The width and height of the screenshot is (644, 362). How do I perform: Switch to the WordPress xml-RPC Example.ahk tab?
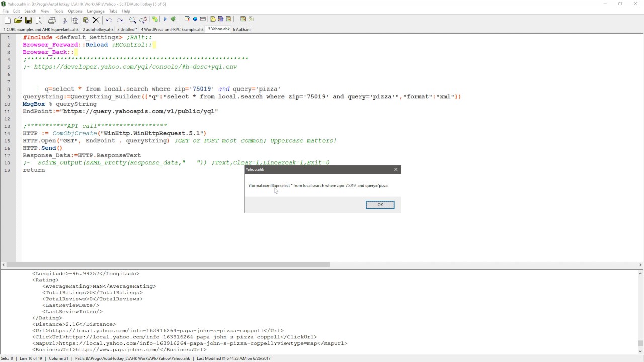pyautogui.click(x=172, y=29)
